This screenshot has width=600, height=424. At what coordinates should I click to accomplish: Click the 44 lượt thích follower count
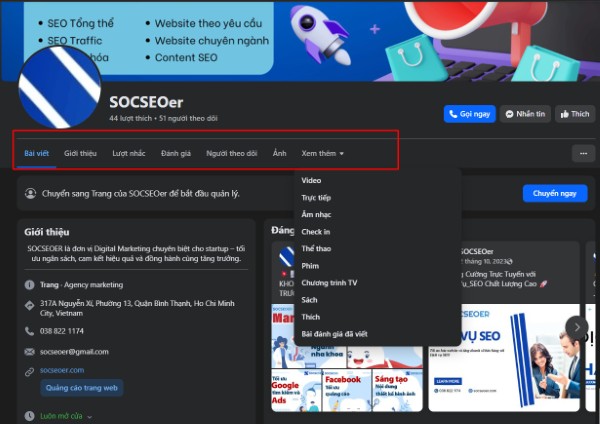click(130, 119)
